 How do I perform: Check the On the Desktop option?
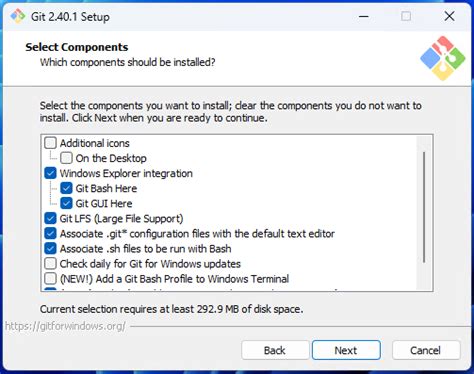(66, 158)
